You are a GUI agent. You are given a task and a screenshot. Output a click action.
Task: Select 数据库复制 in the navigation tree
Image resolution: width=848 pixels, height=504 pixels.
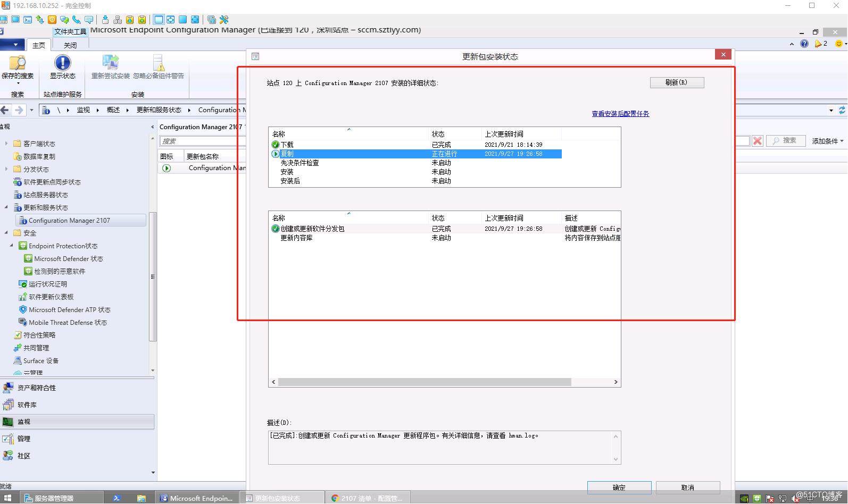click(39, 157)
